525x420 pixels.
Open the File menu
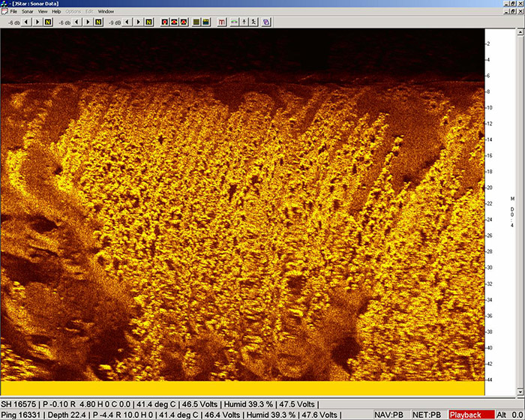[13, 12]
